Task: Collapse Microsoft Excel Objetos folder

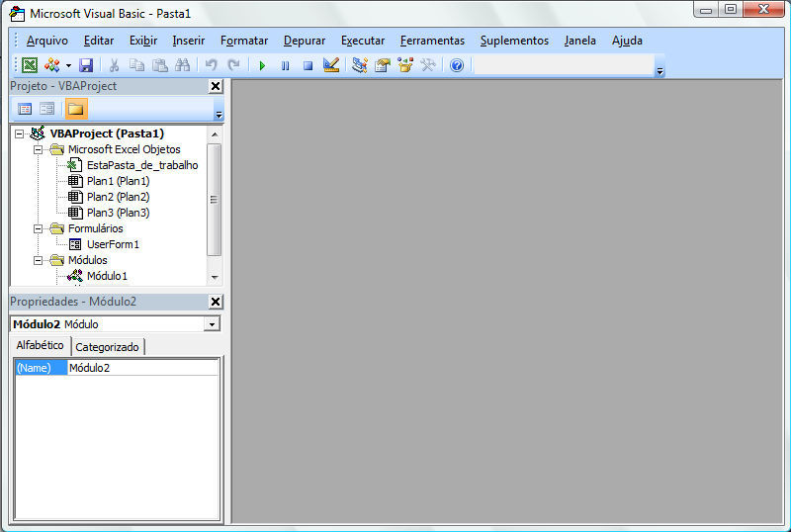Action: (x=38, y=150)
